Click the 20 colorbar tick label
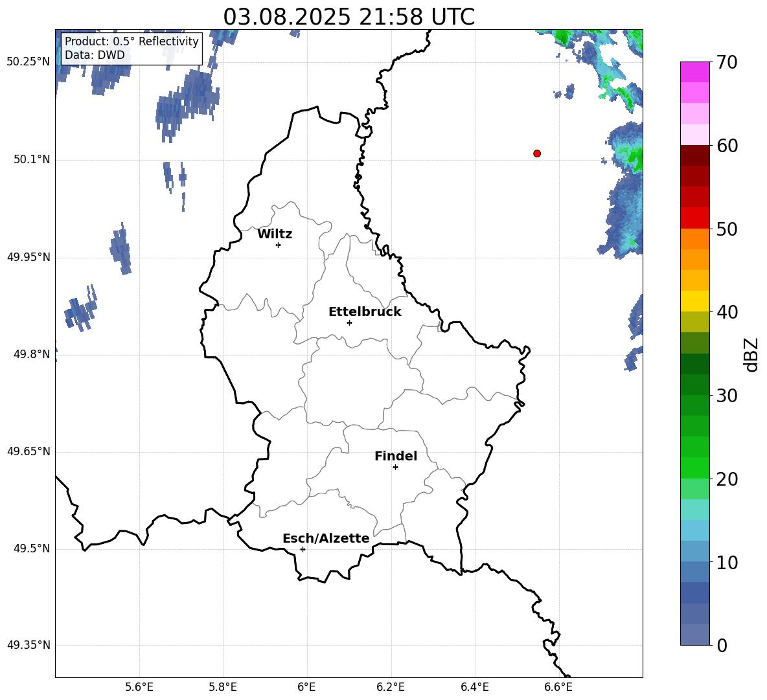 727,479
